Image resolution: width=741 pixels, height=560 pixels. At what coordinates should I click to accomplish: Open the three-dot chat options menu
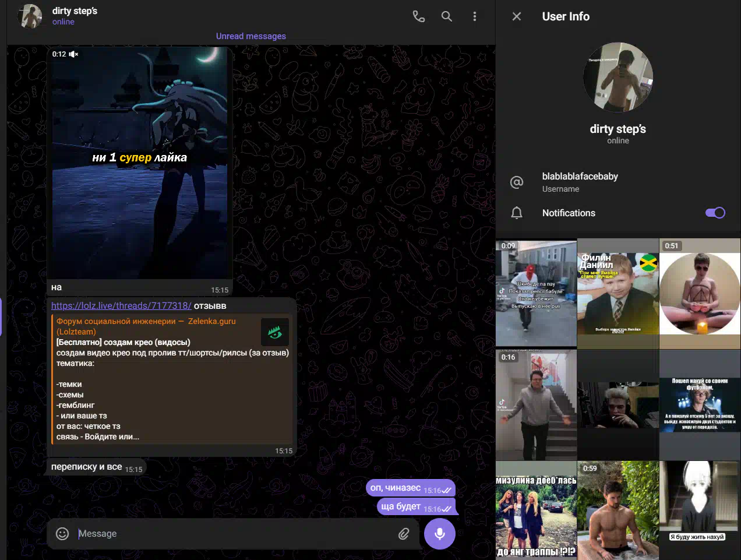point(475,16)
